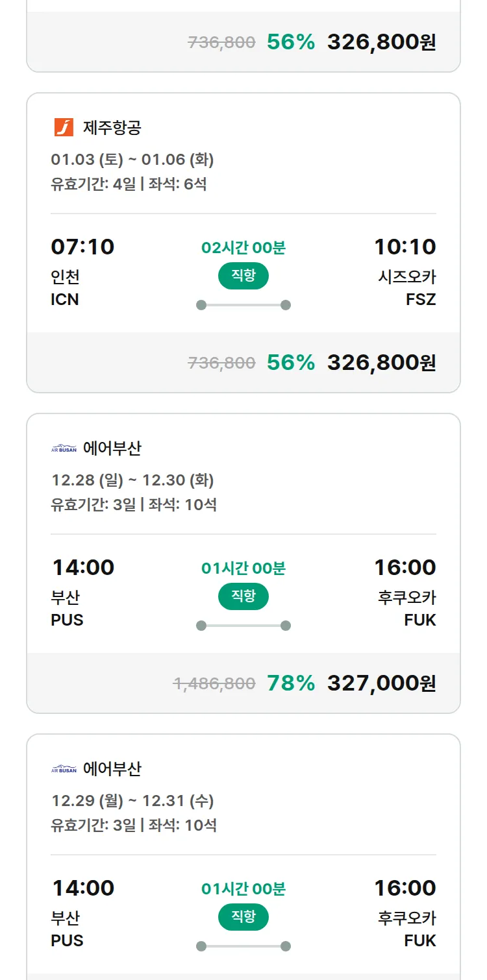487x980 pixels.
Task: Click the PUS code on 12.28 flight
Action: pos(67,620)
